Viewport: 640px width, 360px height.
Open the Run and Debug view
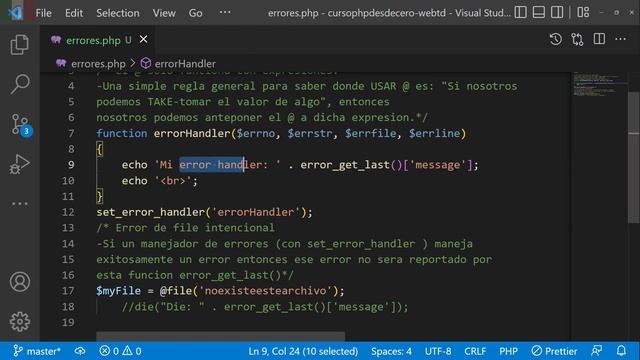click(20, 164)
